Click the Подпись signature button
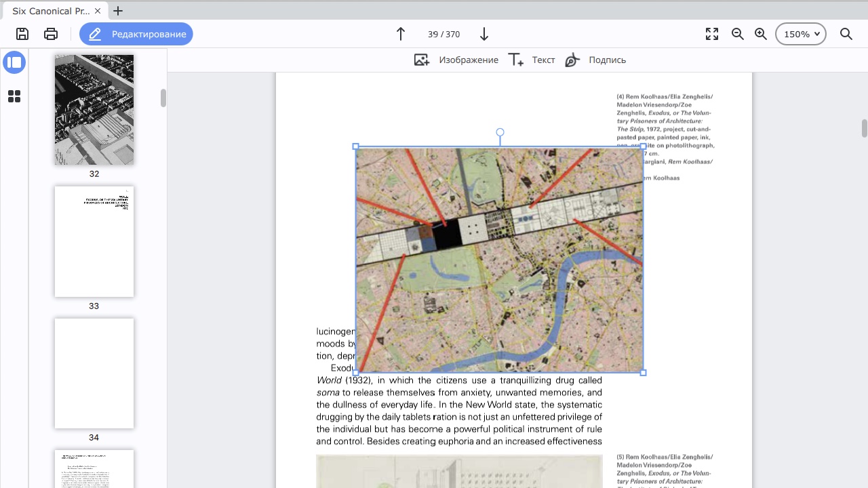This screenshot has width=868, height=488. pos(595,60)
